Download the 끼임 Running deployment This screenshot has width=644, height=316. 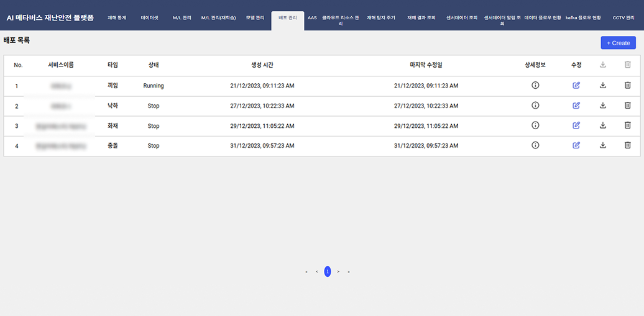tap(603, 85)
